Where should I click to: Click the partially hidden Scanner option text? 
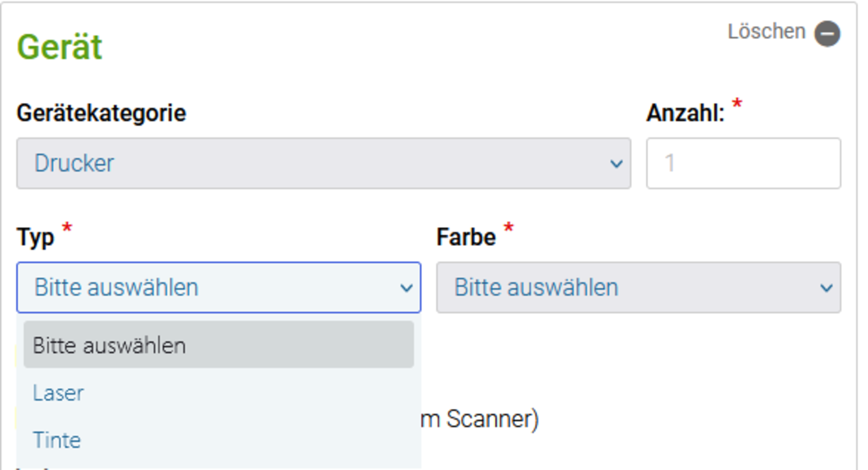(x=480, y=419)
